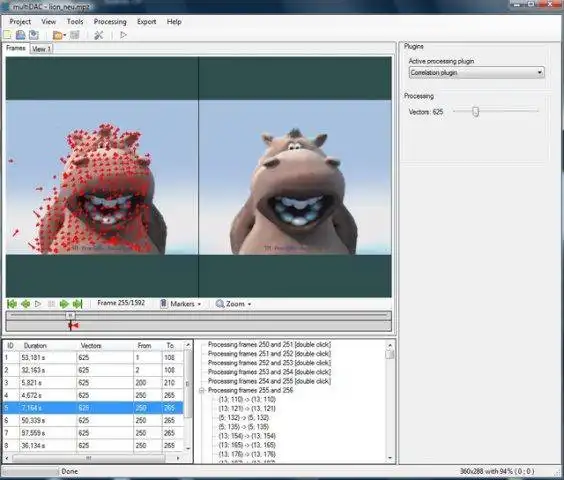The image size is (564, 480).
Task: Collapse the 'Processing frames 255 and 256' node
Action: 202,390
